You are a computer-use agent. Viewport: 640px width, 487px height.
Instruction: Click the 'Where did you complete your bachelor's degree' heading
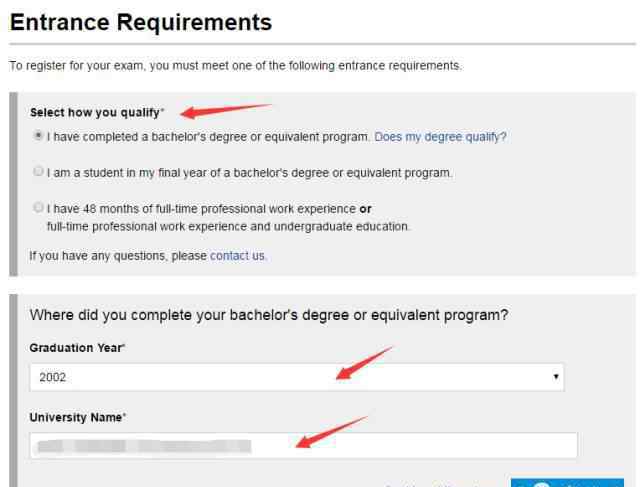pos(269,315)
